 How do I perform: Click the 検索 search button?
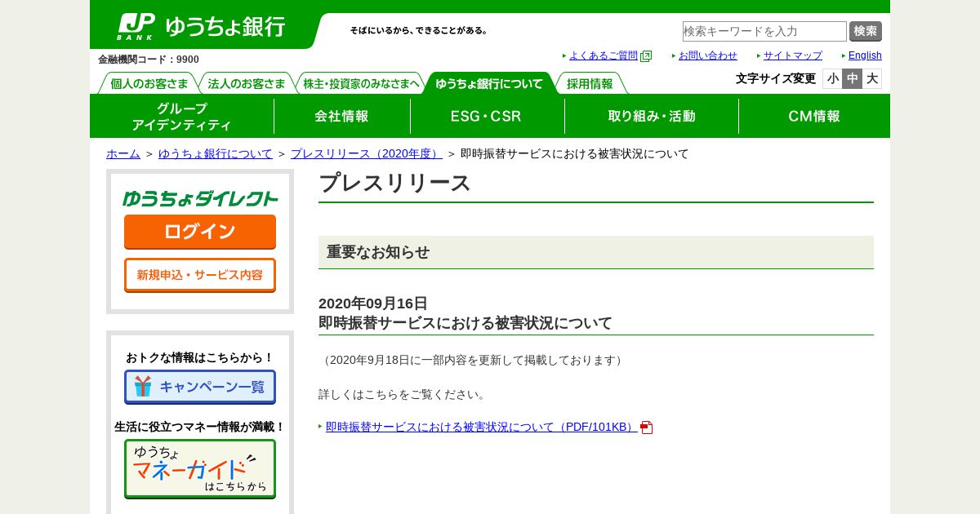point(866,31)
